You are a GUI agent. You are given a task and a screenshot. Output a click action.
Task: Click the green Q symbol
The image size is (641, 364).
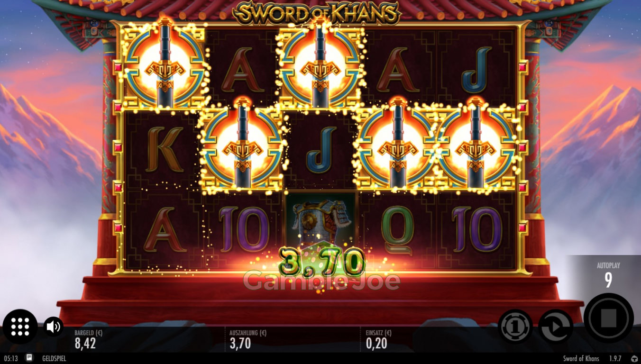coord(397,230)
